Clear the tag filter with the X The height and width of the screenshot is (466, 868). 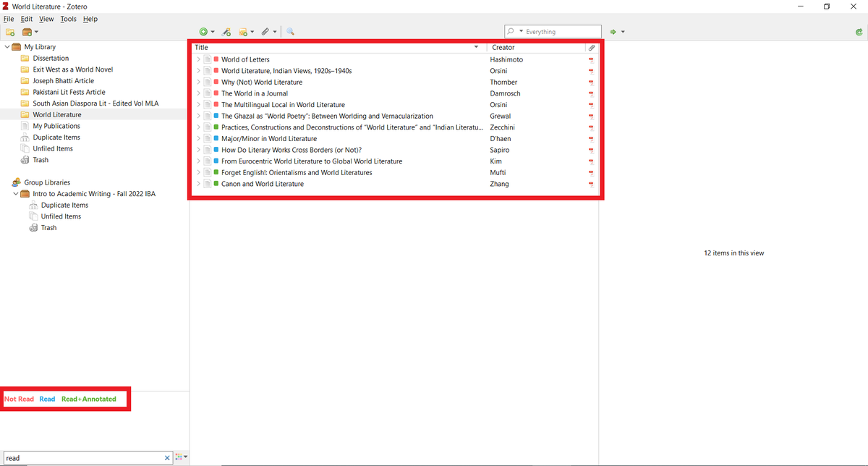click(x=167, y=458)
